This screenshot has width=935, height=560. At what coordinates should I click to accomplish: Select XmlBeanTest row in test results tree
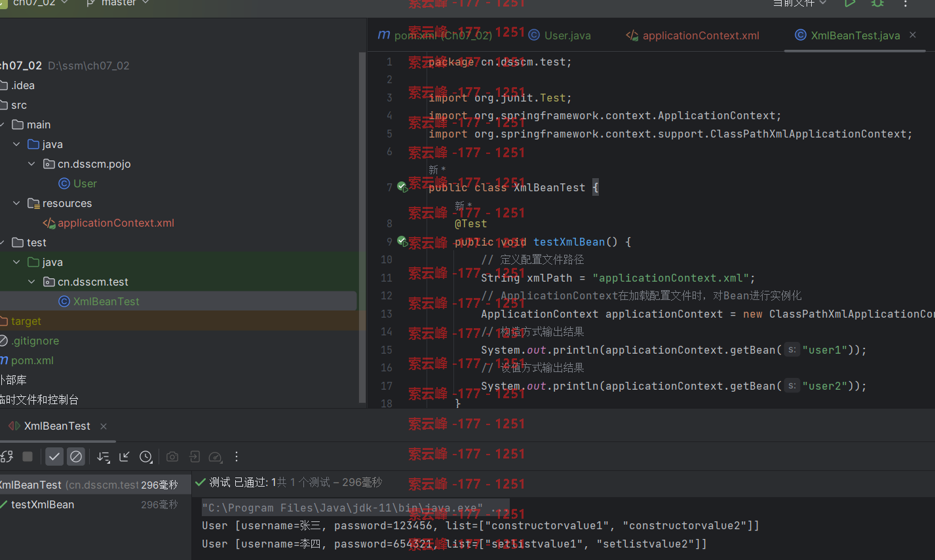point(95,485)
